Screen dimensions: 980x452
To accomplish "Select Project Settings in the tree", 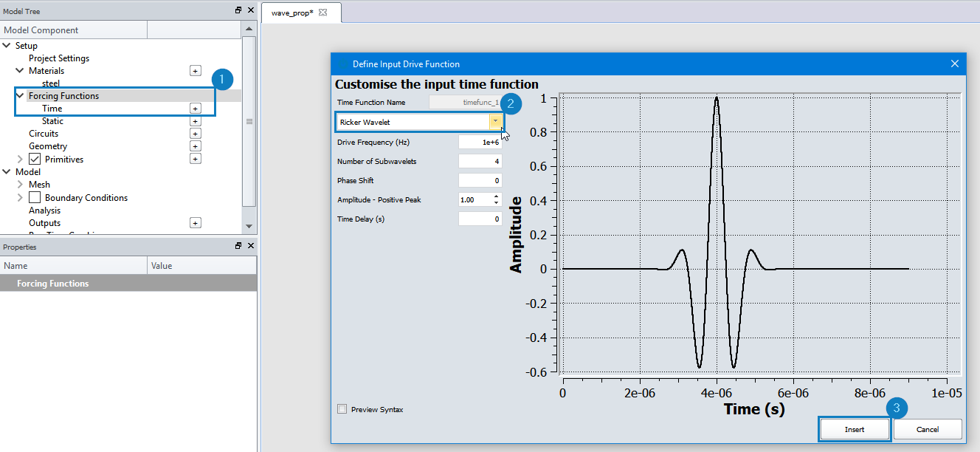I will click(59, 58).
